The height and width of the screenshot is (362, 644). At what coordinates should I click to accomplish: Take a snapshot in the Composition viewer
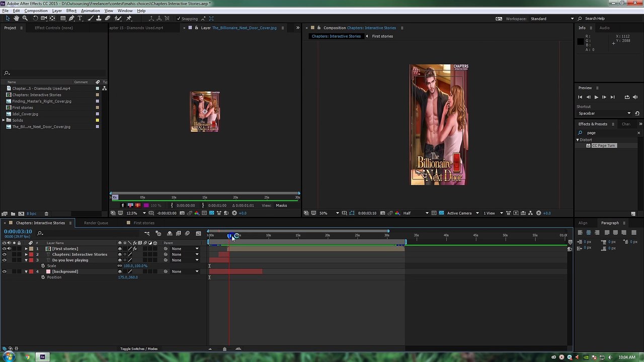click(x=382, y=213)
